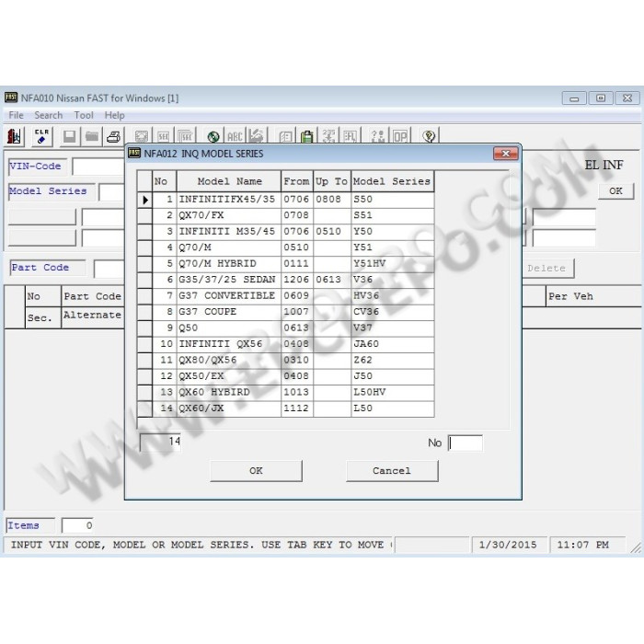
Task: Click the ABC toolbar icon
Action: (235, 136)
